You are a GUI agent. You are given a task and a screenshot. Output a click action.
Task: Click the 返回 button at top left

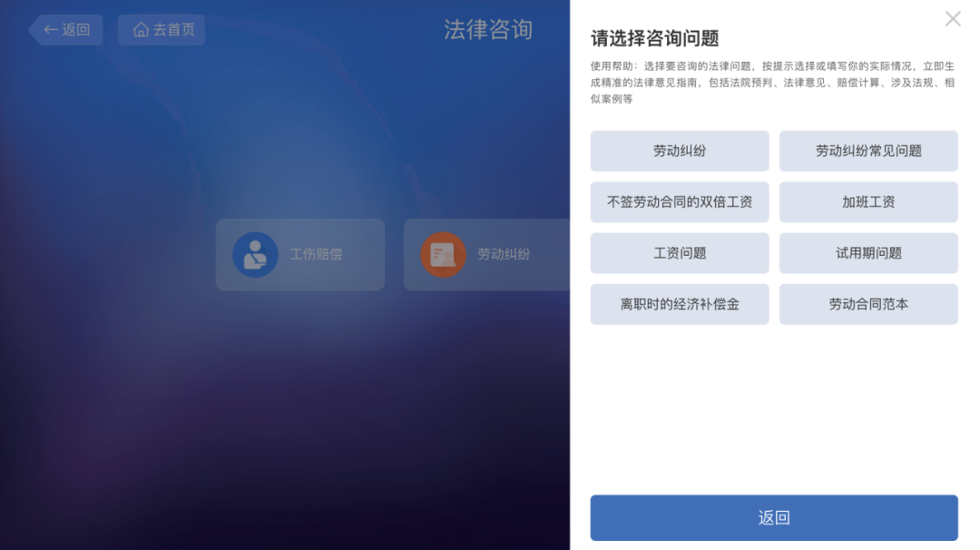[x=65, y=29]
